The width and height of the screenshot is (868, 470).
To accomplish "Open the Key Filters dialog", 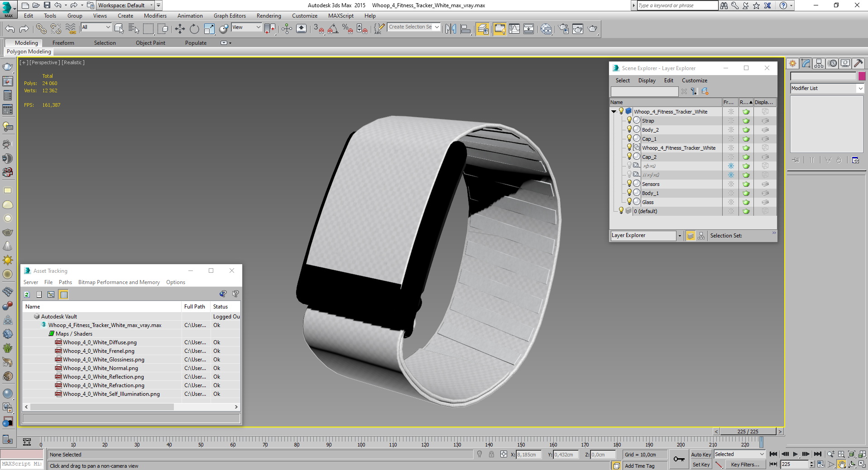I will (x=745, y=465).
